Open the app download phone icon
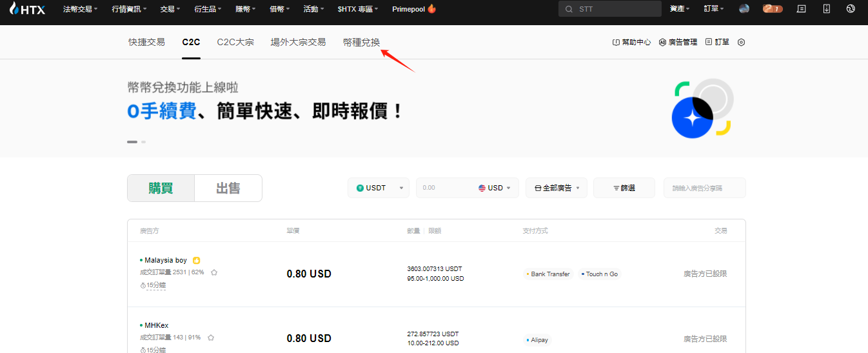The image size is (868, 353). point(827,9)
